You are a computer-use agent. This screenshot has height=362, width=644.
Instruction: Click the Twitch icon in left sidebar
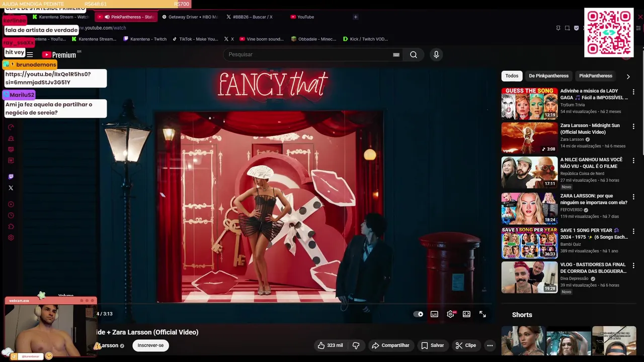click(x=11, y=176)
